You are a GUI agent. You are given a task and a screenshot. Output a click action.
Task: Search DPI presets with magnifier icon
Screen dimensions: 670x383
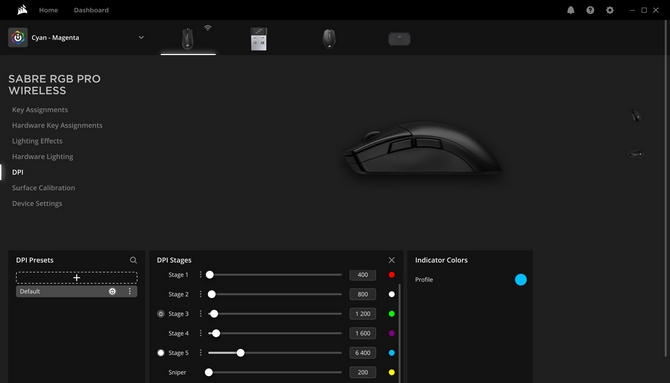[133, 260]
